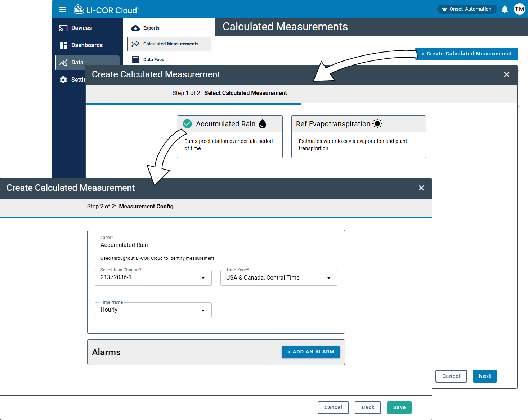Viewport: 528px width, 420px height.
Task: Go to Dashboards in the sidebar
Action: (87, 45)
